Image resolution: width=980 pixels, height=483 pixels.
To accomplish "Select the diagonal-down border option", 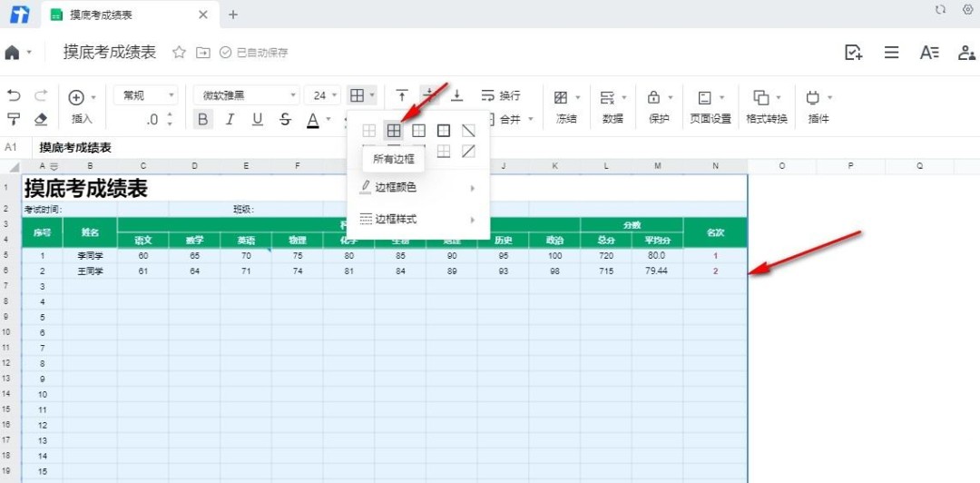I will tap(468, 131).
